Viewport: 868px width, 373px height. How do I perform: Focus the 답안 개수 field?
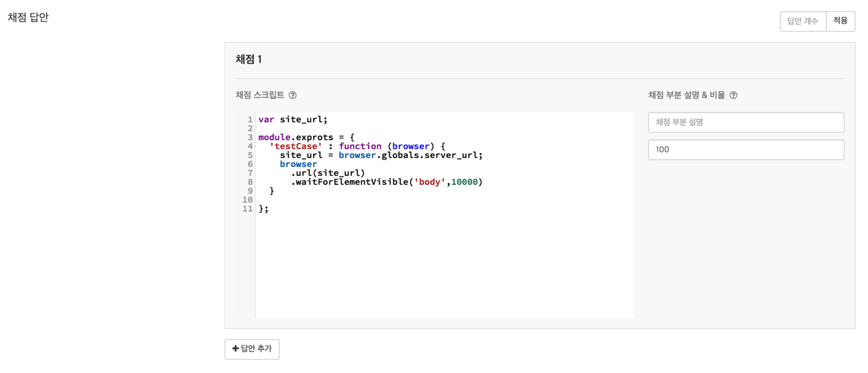[x=802, y=21]
